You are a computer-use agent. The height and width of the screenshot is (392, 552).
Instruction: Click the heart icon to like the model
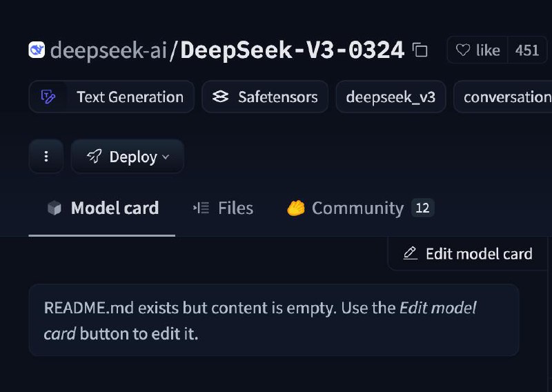tap(463, 50)
